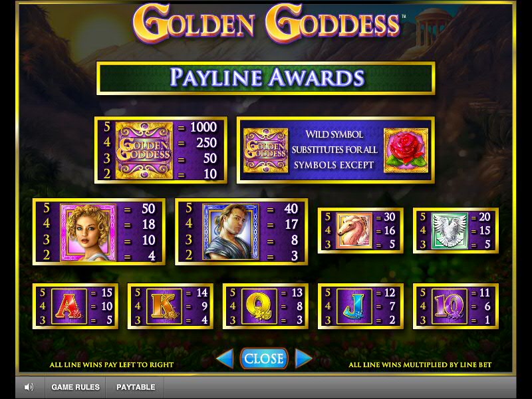This screenshot has width=532, height=399.
Task: Click the Golden Goddess symbol paying 1000
Action: point(144,150)
